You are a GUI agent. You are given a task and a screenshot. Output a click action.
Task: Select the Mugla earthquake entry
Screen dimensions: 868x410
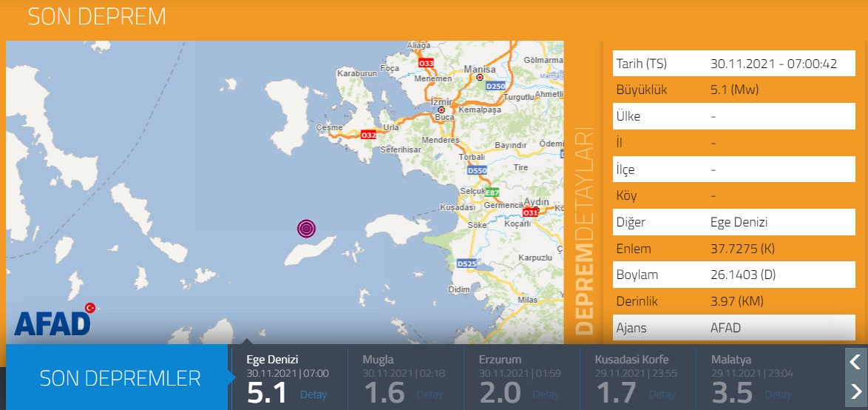point(405,378)
